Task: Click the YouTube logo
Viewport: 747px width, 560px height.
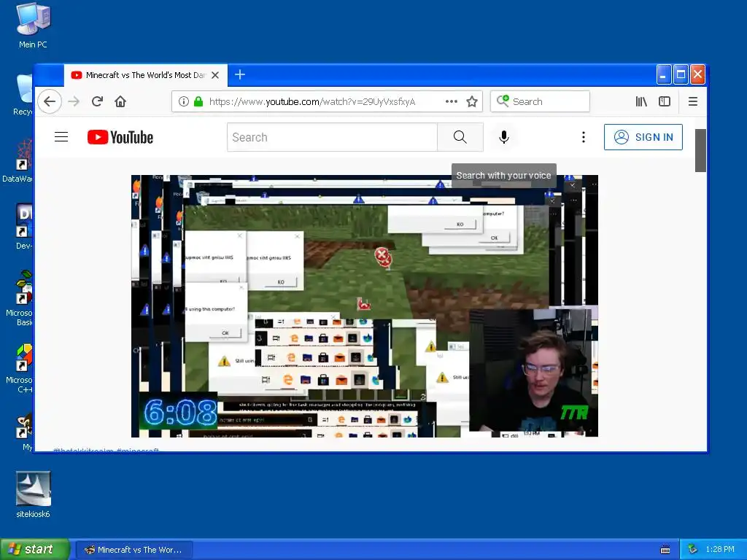Action: (120, 137)
